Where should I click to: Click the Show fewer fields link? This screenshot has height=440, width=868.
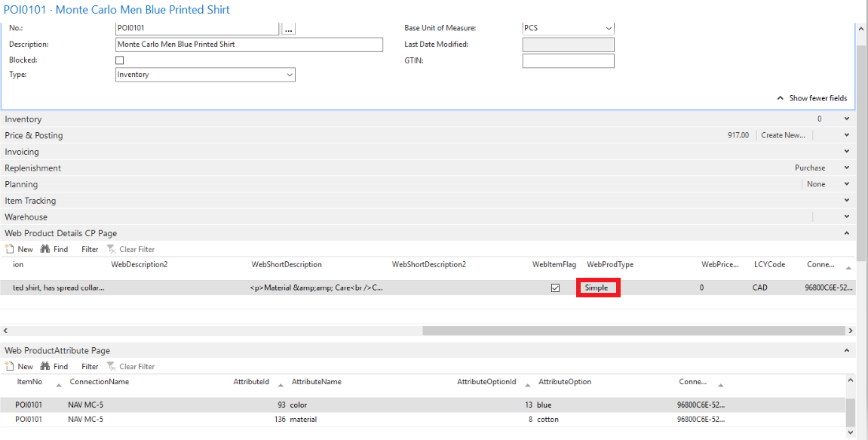tap(812, 98)
